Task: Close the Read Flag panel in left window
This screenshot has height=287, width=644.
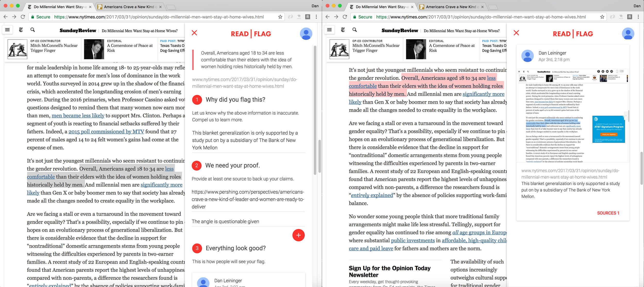Action: click(x=194, y=33)
